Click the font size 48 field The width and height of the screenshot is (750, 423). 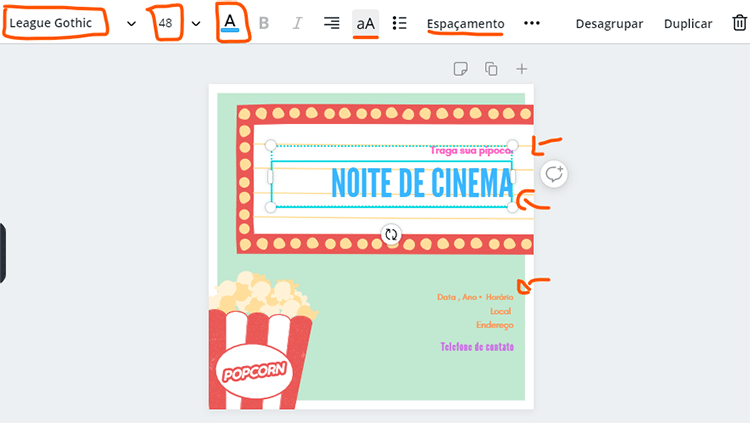click(165, 23)
